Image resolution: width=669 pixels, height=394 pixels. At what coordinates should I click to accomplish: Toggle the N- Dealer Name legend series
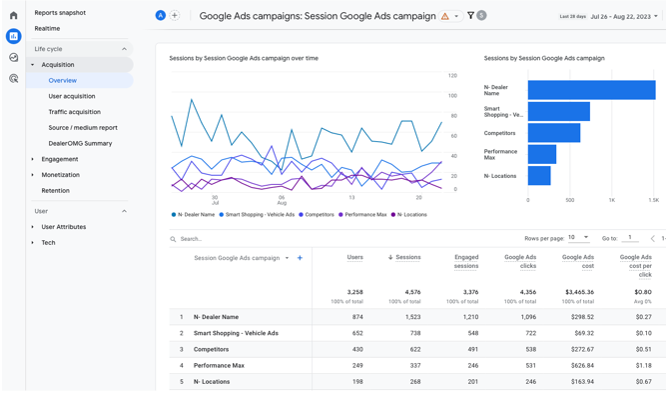(193, 215)
